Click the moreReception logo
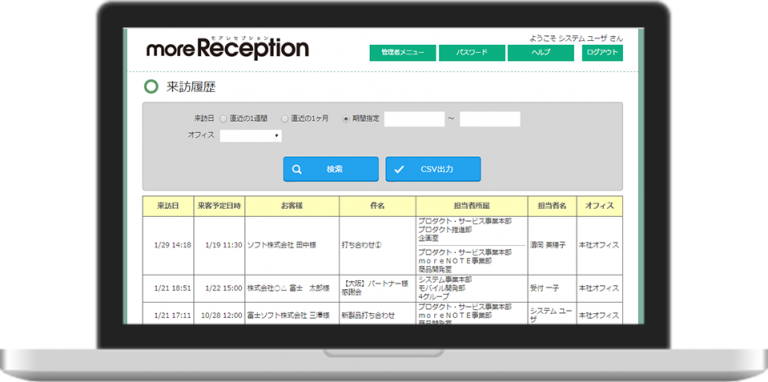The width and height of the screenshot is (768, 382). click(228, 49)
